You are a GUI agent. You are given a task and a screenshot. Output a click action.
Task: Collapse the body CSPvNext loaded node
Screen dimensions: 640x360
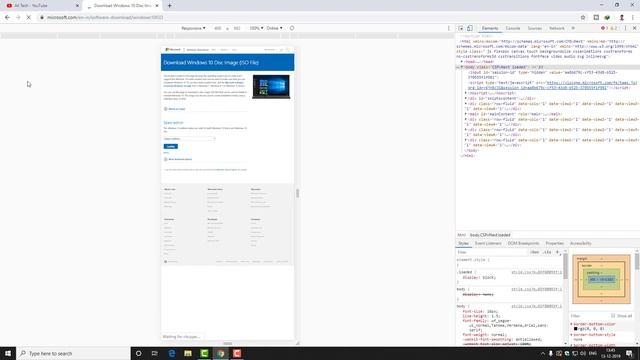point(462,67)
